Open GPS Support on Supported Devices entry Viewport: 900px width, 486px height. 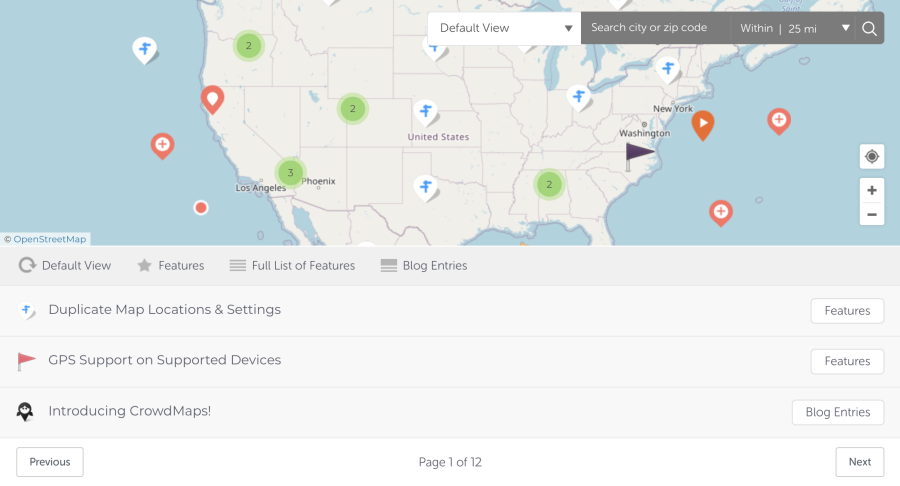click(165, 360)
